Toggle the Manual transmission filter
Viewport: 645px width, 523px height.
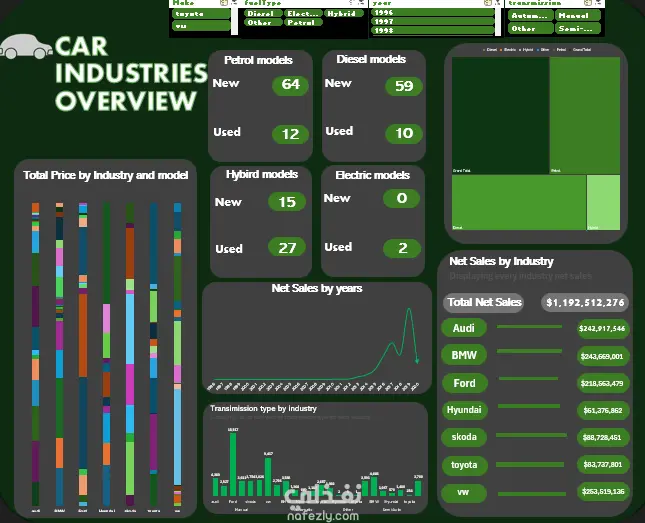[x=578, y=16]
